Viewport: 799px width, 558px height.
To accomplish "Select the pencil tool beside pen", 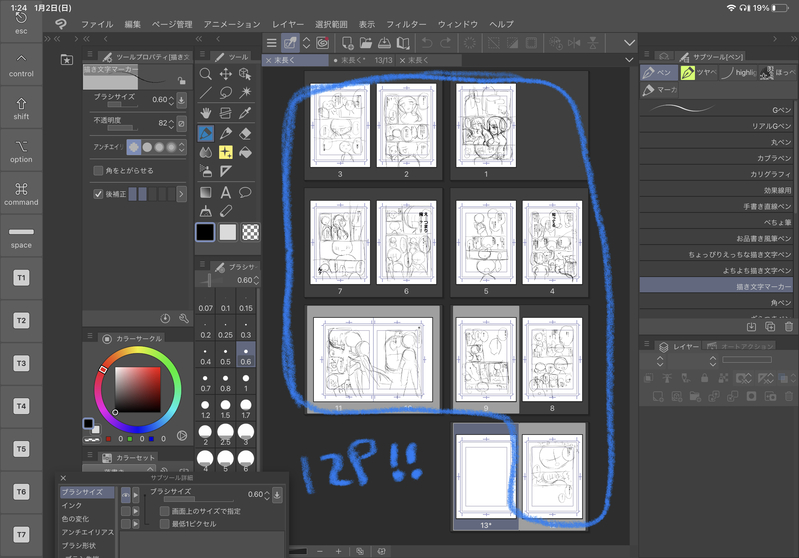I will coord(225,134).
